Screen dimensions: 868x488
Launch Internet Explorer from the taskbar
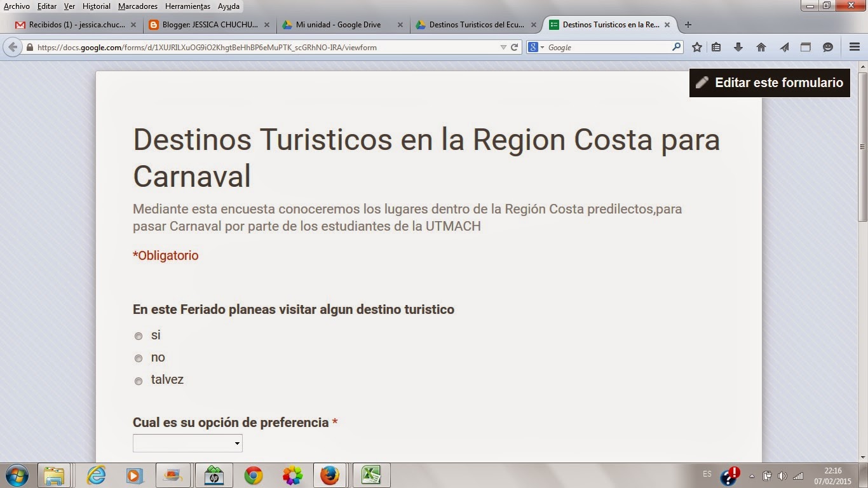tap(97, 475)
